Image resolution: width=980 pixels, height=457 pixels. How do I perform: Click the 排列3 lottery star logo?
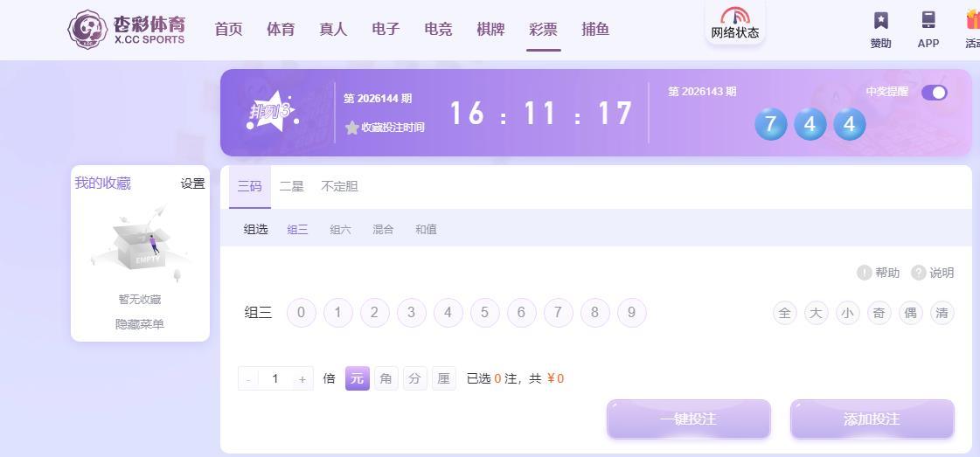(273, 113)
